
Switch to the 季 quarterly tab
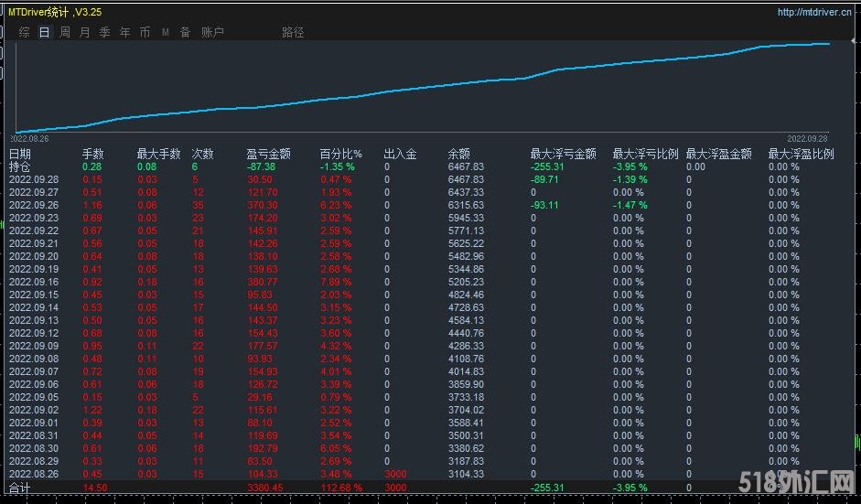click(x=105, y=32)
